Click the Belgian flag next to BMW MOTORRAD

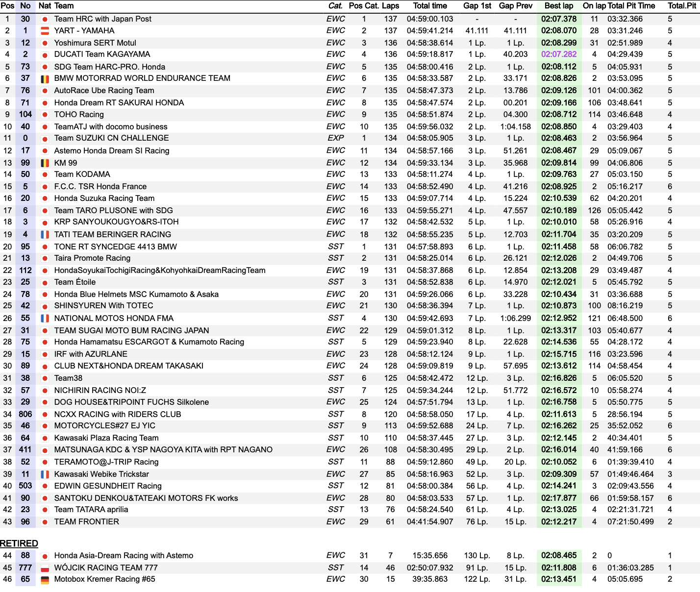(x=45, y=78)
